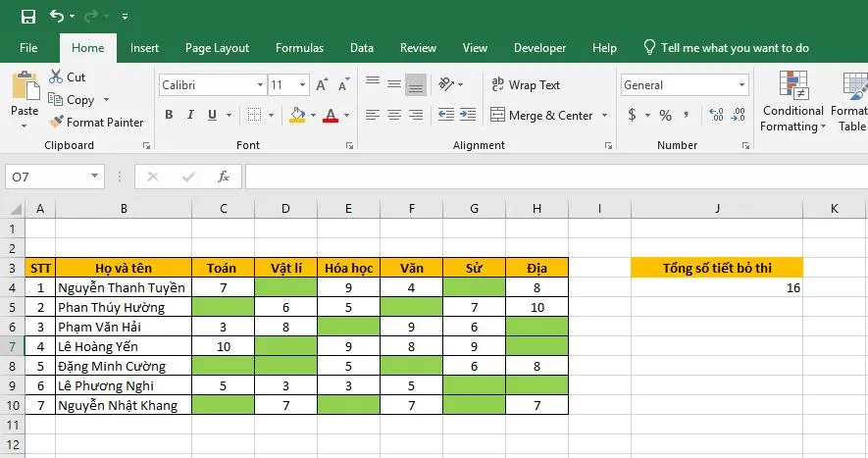
Task: Open the View tab
Action: (475, 48)
